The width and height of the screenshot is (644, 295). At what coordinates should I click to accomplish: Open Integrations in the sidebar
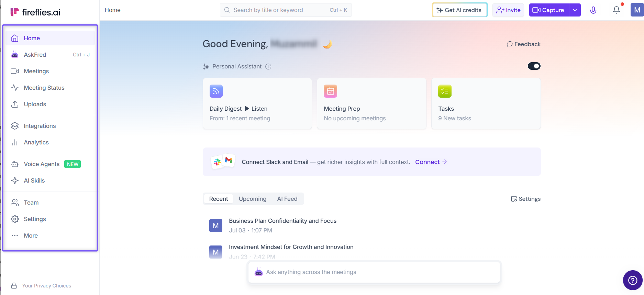50,126
